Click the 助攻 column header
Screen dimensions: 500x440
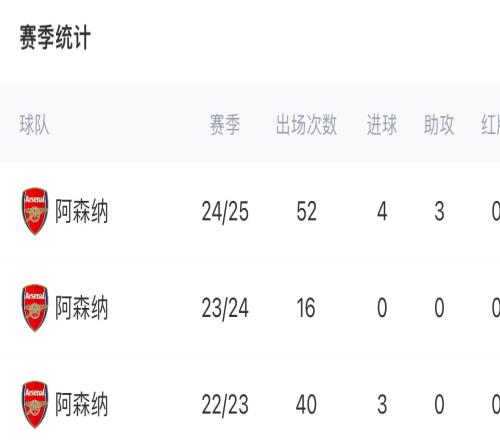[439, 125]
